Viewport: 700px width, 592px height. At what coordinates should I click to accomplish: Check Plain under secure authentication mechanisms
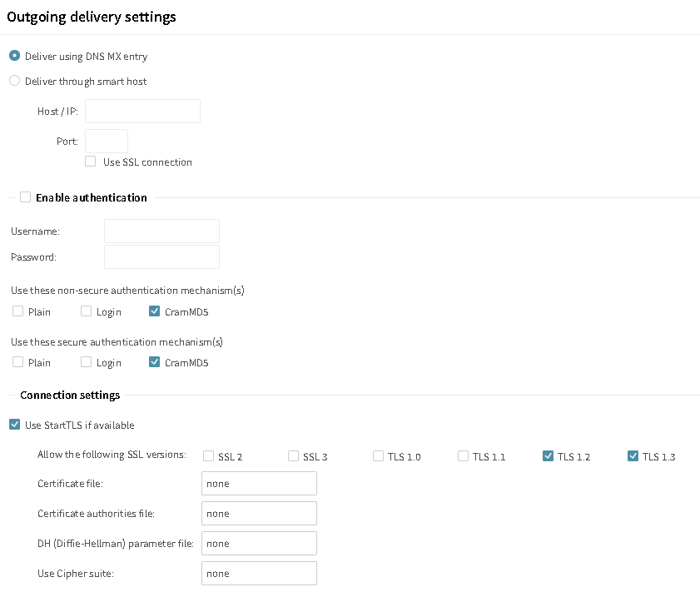[x=17, y=362]
